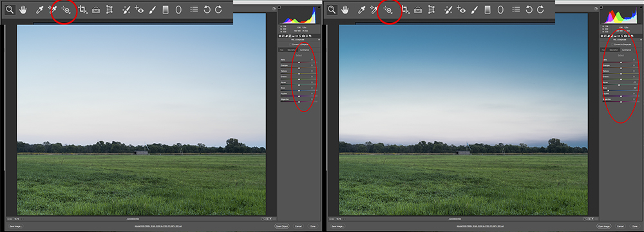
Task: Switch to Saturation tab in right window
Action: tap(614, 50)
